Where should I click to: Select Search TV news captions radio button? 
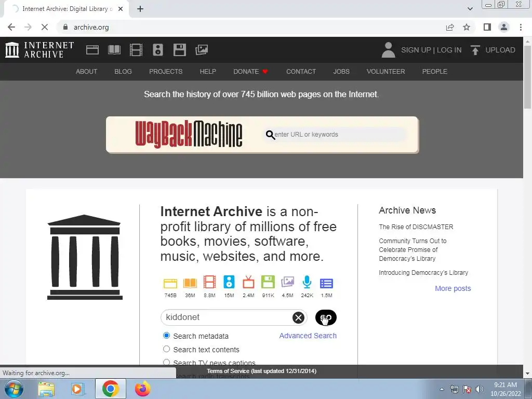[166, 362]
